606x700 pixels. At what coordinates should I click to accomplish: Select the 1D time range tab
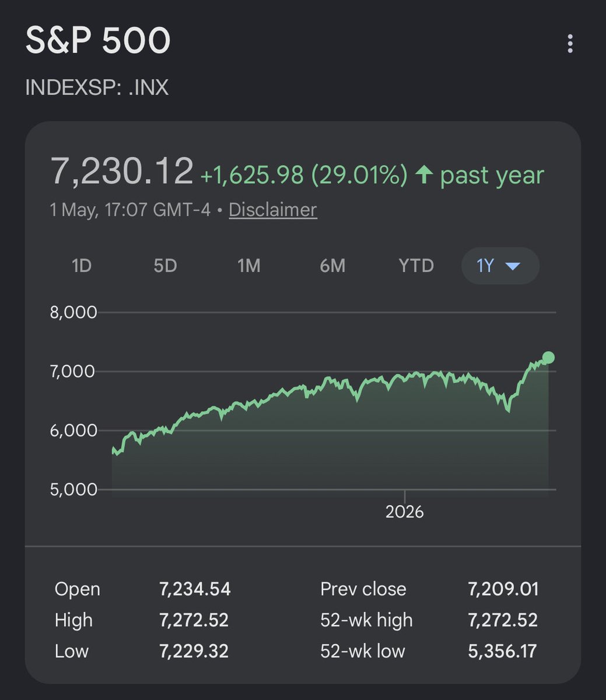click(x=82, y=266)
